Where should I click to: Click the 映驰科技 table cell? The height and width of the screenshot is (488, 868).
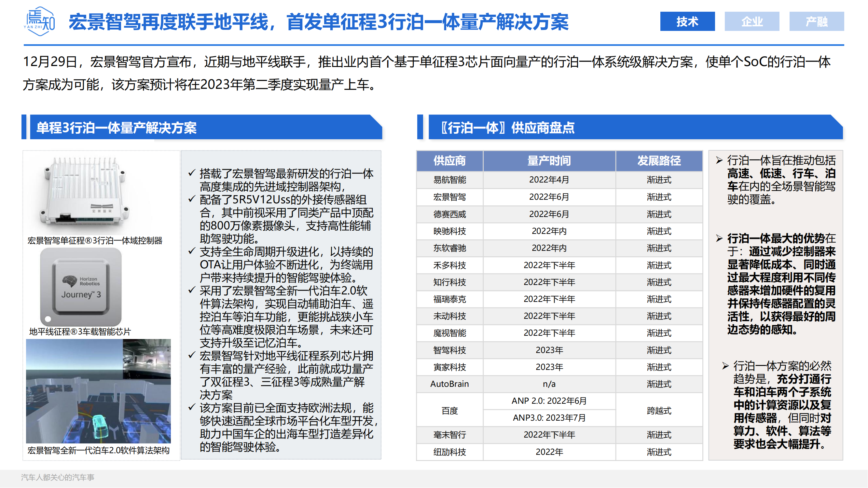(x=450, y=231)
